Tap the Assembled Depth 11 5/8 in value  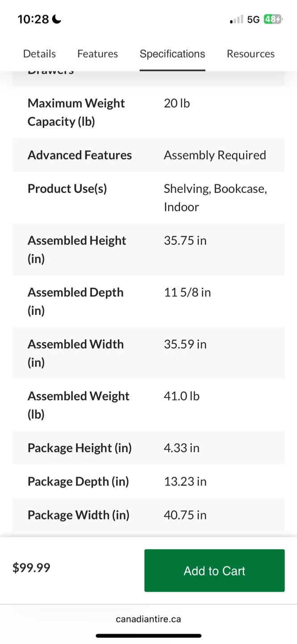187,292
